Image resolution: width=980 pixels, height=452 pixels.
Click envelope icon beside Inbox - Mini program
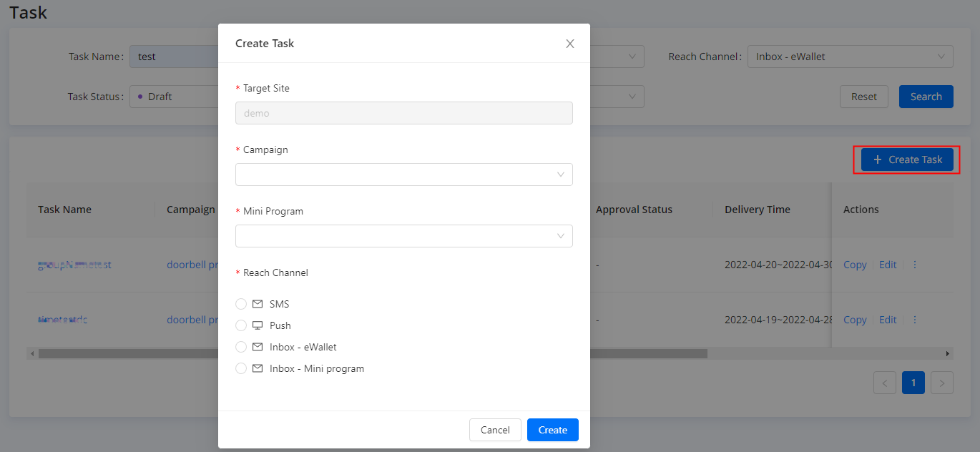(258, 368)
